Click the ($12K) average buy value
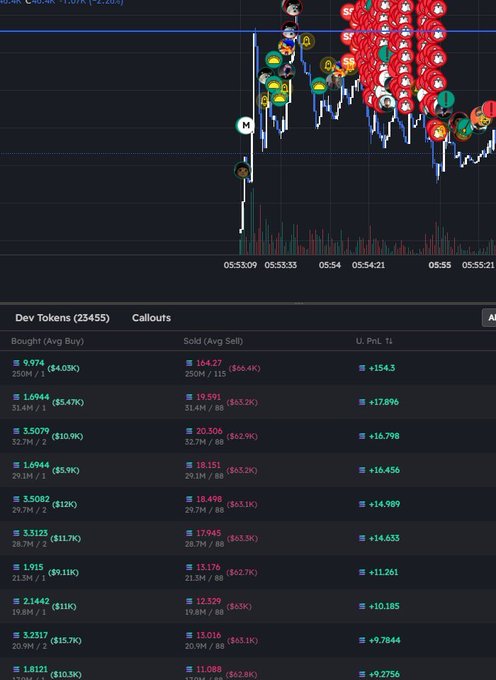 [x=64, y=504]
